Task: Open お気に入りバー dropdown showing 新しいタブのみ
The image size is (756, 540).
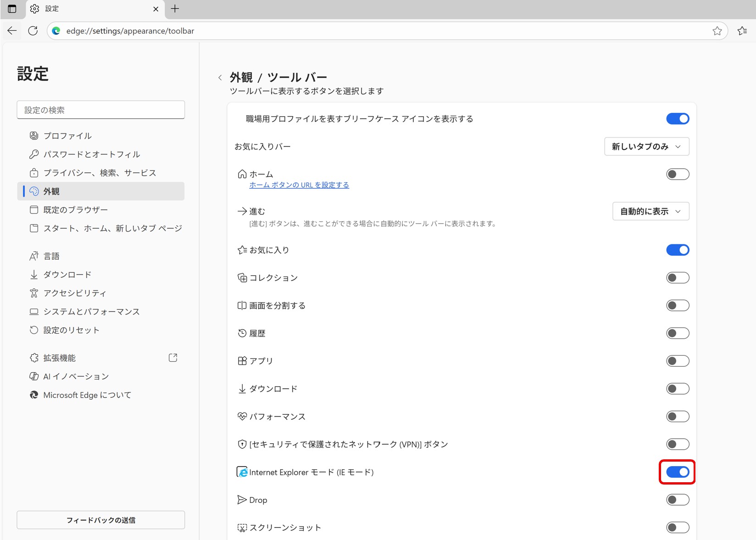Action: pos(646,147)
